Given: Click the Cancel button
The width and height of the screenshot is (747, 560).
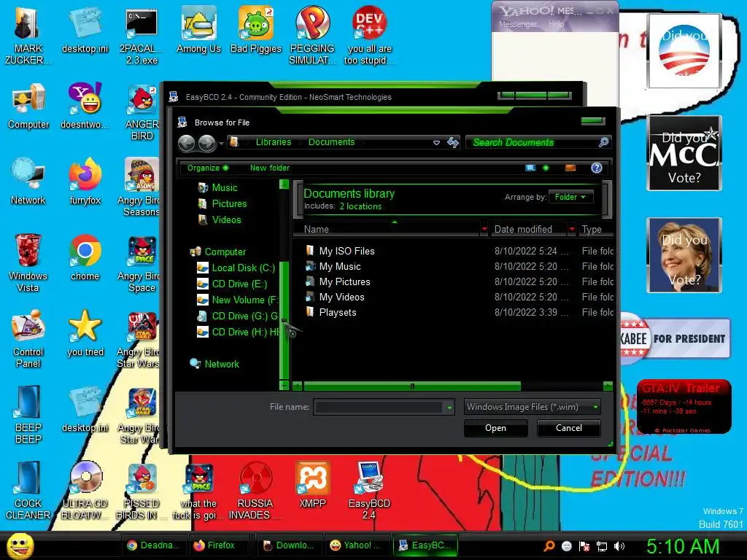Looking at the screenshot, I should (x=569, y=427).
